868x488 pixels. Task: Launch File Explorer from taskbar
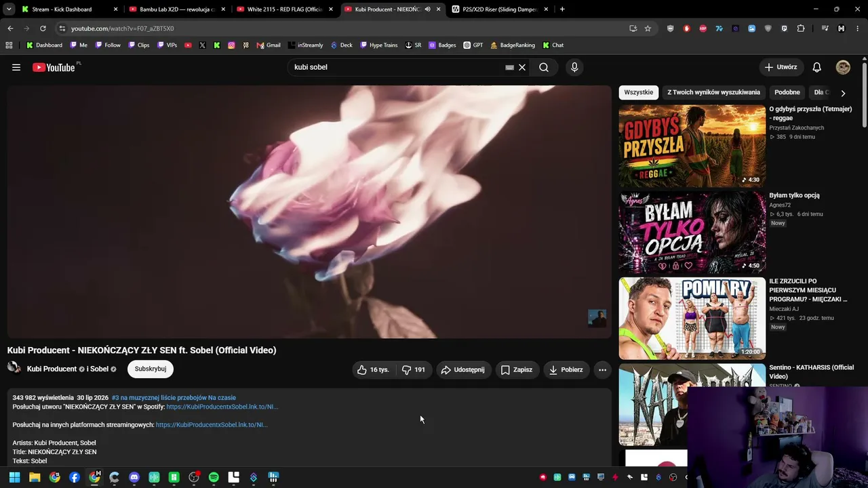coord(35,477)
